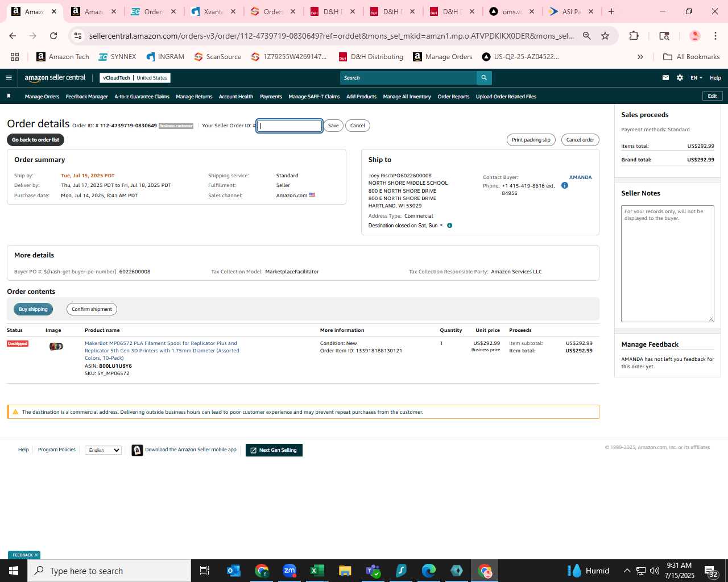Click the Chrome back arrow
The image size is (728, 582).
coord(13,36)
